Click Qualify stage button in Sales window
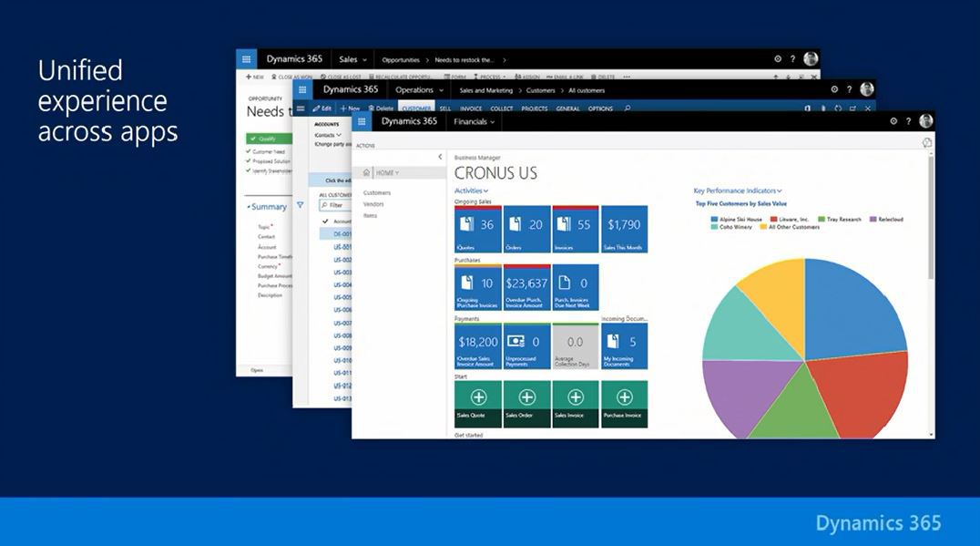980x546 pixels. click(270, 139)
